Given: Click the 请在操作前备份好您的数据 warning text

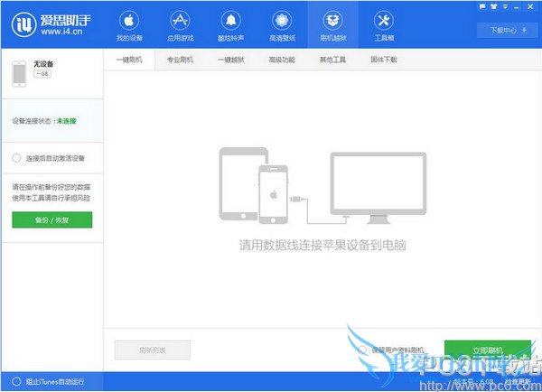Looking at the screenshot, I should click(51, 187).
